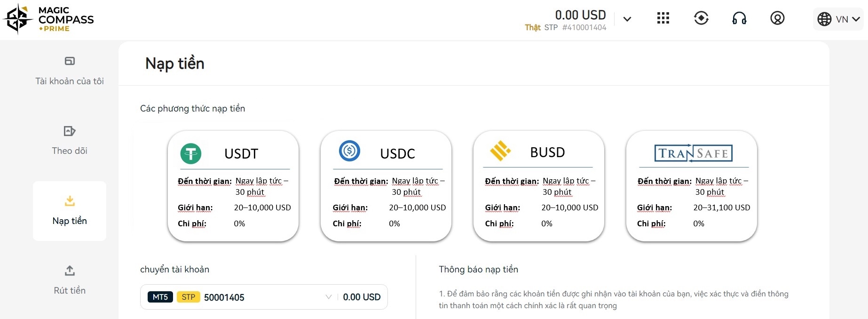The width and height of the screenshot is (868, 319).
Task: Choose the USDT deposit method card
Action: (233, 186)
